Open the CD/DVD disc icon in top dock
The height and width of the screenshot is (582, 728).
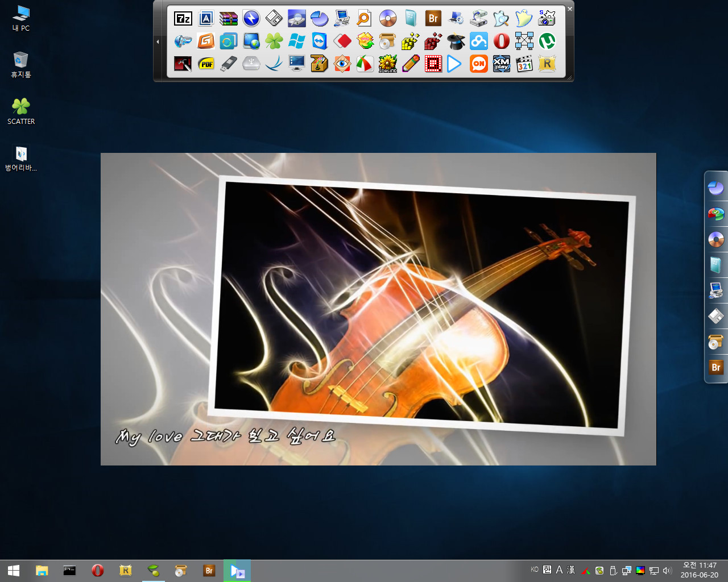tap(388, 18)
